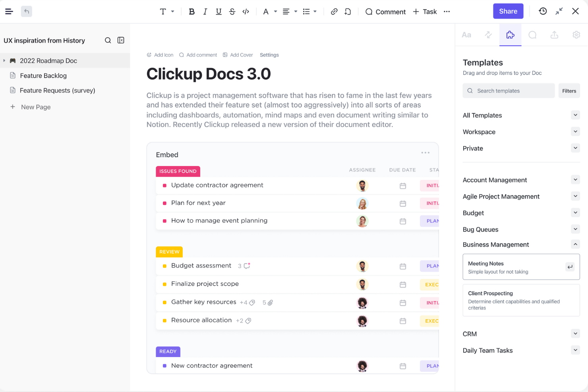
Task: Click Add Cover link
Action: click(x=238, y=55)
